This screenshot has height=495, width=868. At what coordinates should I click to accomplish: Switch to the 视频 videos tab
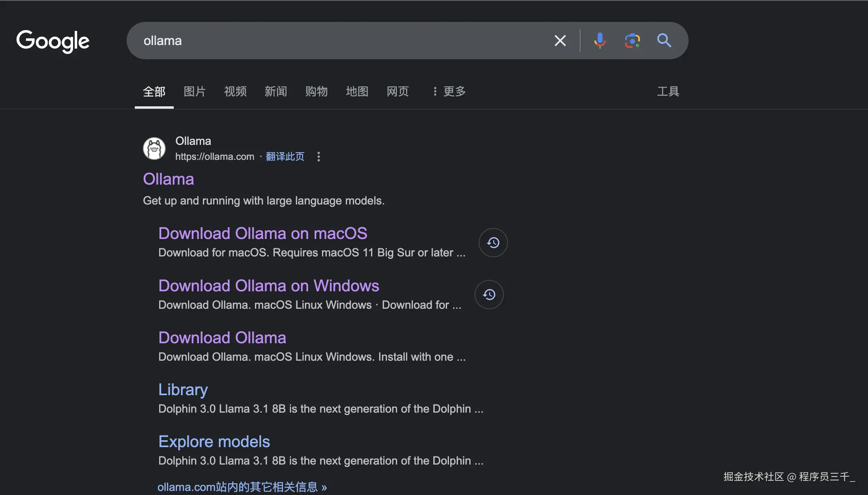pyautogui.click(x=235, y=91)
